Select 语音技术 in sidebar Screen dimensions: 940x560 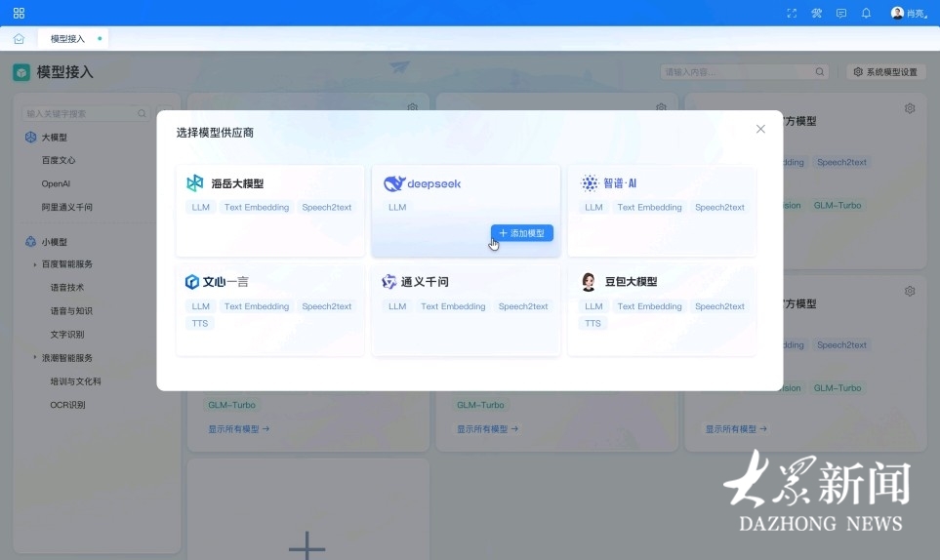point(67,288)
